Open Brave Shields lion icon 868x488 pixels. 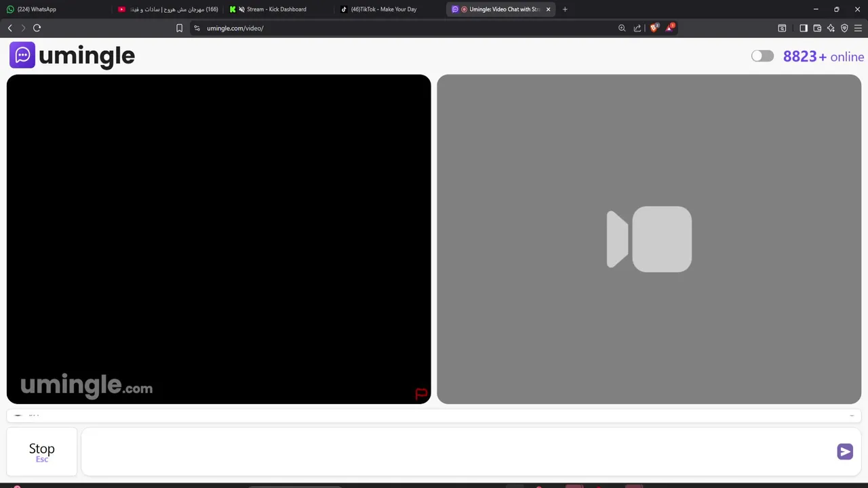tap(654, 28)
